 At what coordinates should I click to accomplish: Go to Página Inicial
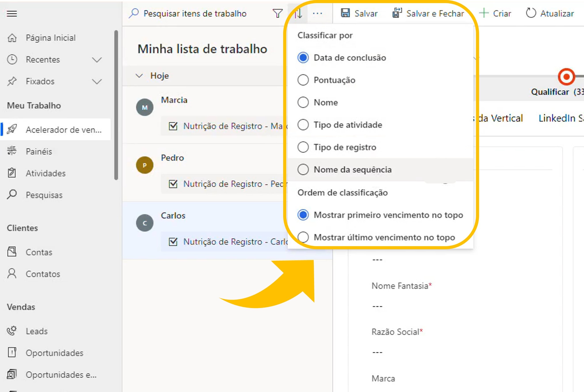coord(51,38)
